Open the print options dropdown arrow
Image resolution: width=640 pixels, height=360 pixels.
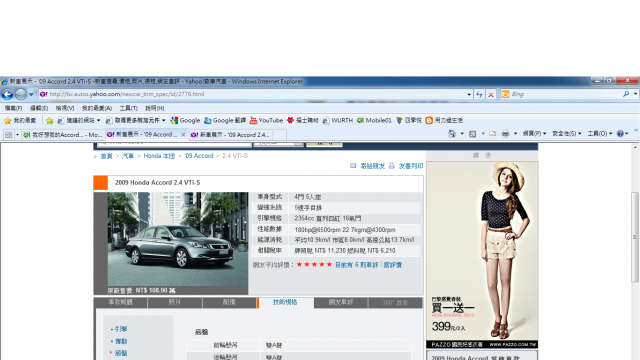(x=516, y=133)
